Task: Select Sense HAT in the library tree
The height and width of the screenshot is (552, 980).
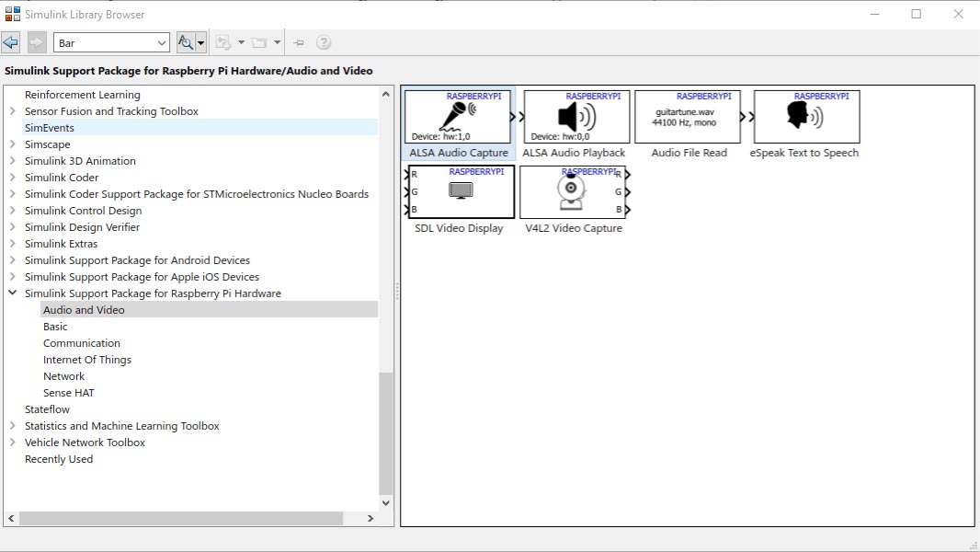Action: click(69, 393)
